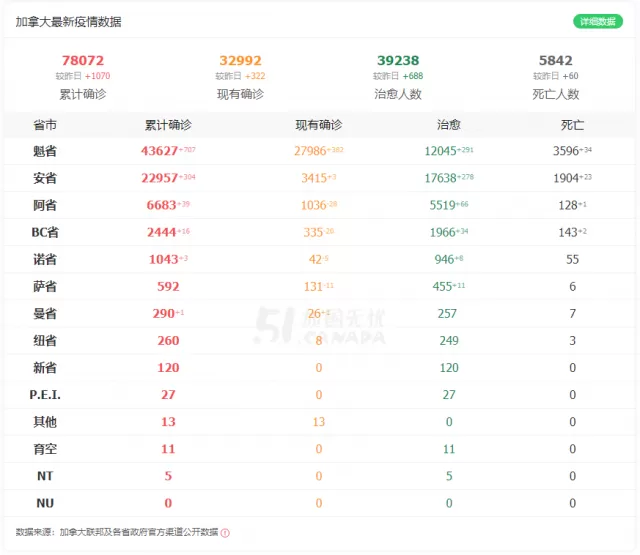This screenshot has width=640, height=555.
Task: Click 阿省 deaths 128
Action: [x=568, y=205]
